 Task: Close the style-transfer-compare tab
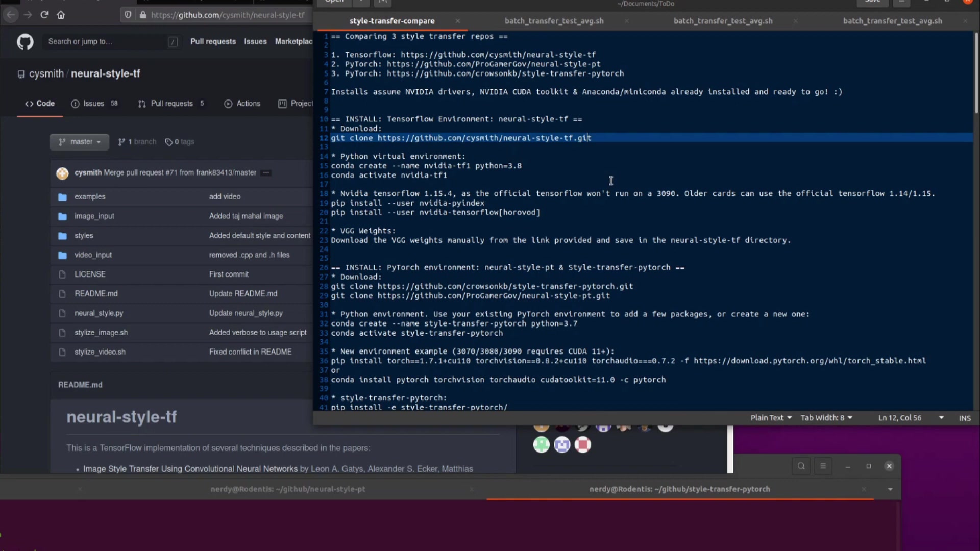point(458,21)
